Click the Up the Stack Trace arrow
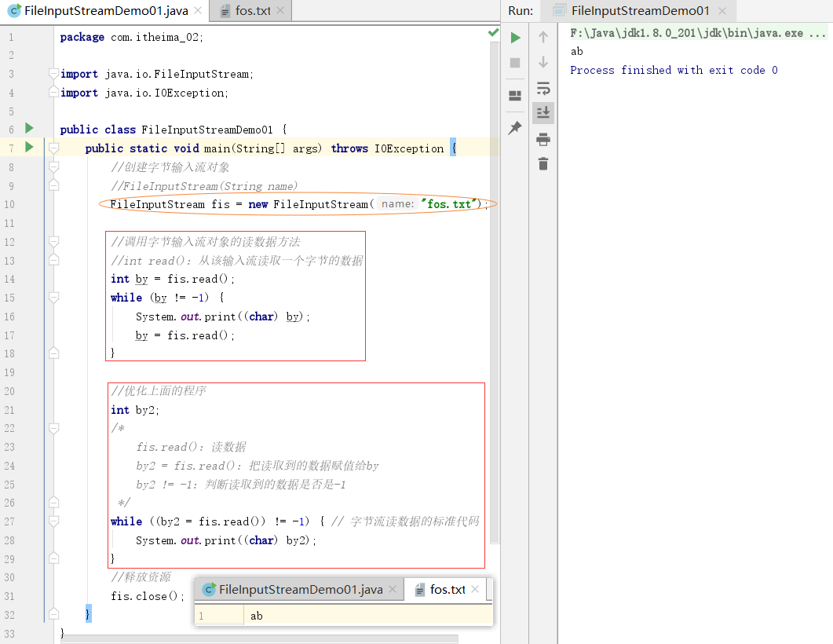 point(543,37)
